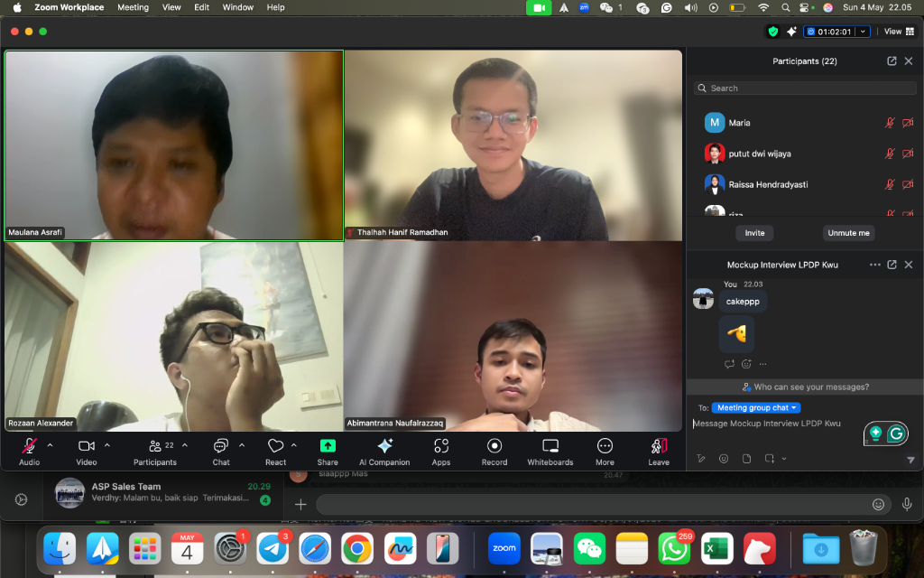Open the Share Screen control
This screenshot has height=578, width=924.
[x=327, y=445]
